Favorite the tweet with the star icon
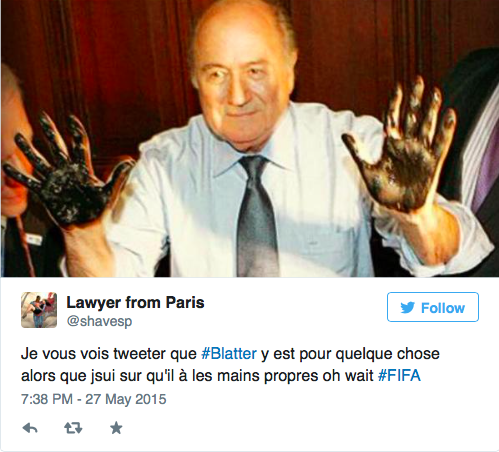Viewport: 499px width, 452px height. pos(116,428)
